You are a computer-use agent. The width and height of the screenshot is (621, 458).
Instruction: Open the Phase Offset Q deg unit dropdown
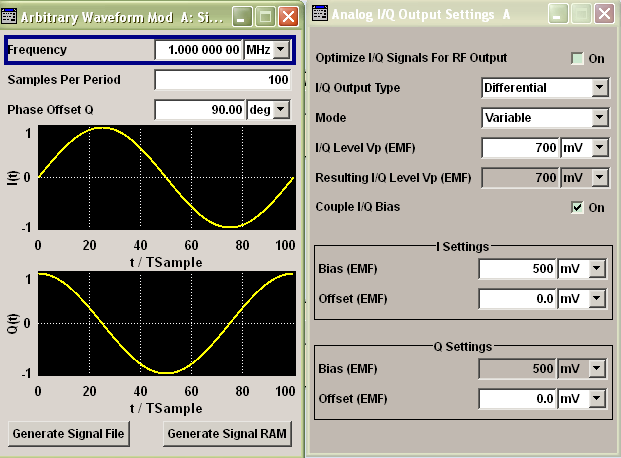coord(281,109)
